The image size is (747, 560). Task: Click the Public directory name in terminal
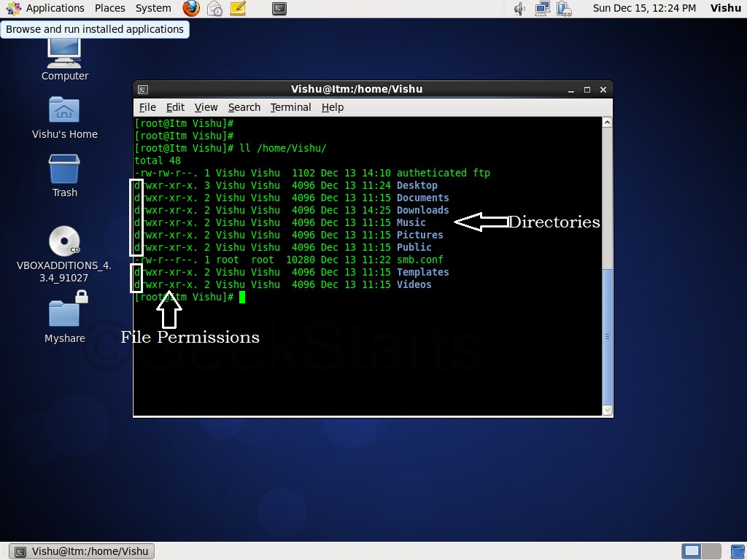414,248
